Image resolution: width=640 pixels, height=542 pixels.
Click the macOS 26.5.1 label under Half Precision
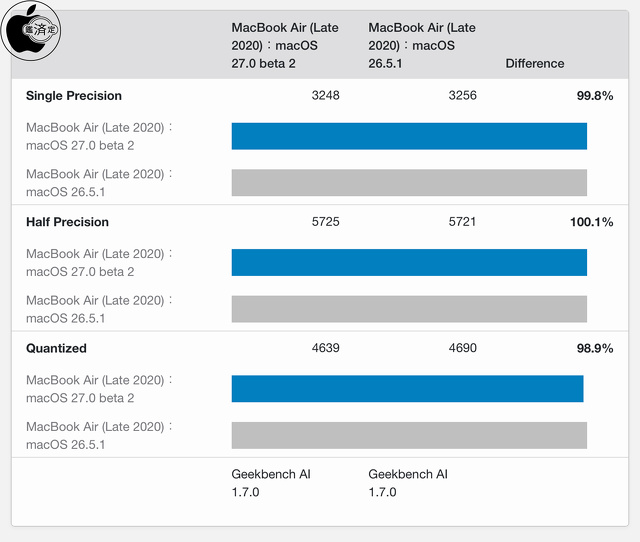pos(99,309)
